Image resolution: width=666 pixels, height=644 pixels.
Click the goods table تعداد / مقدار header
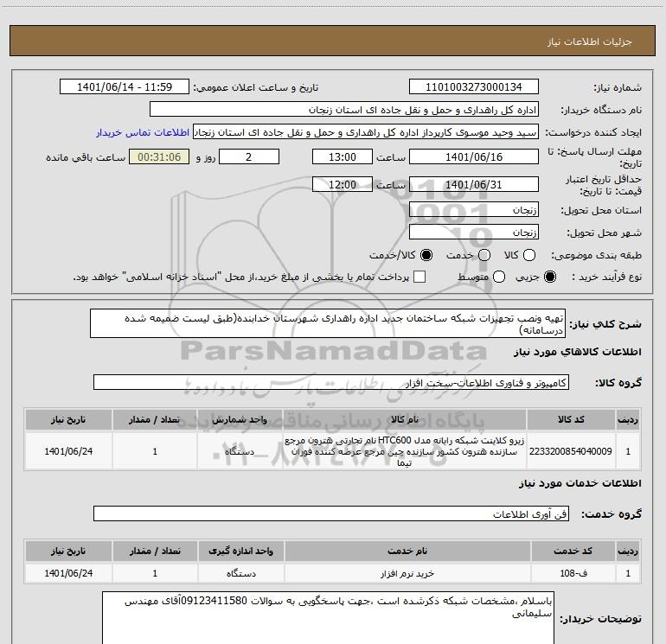tap(155, 419)
